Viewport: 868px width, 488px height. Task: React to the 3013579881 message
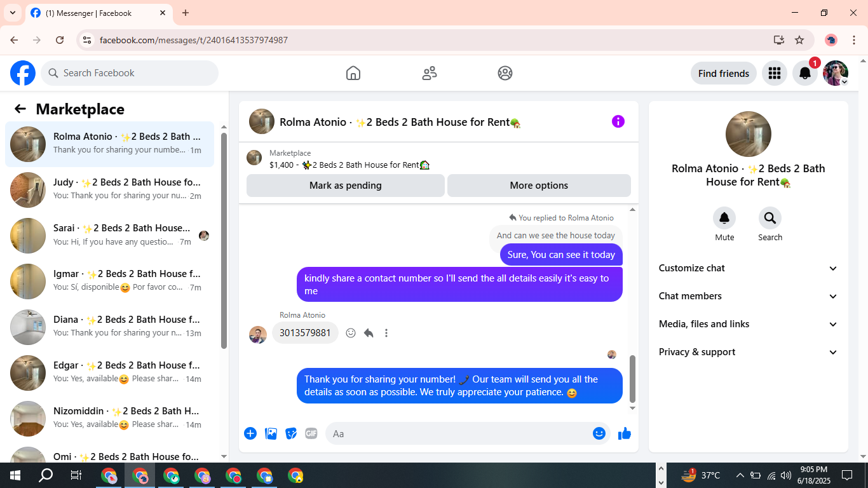click(x=351, y=333)
